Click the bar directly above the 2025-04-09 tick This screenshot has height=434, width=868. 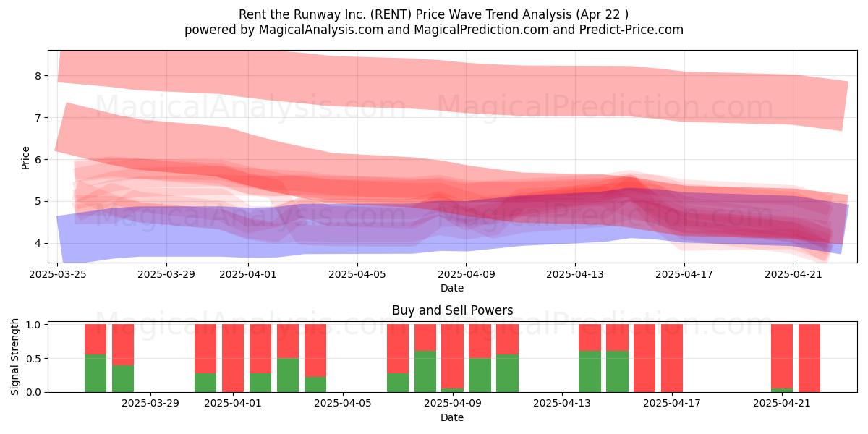452,358
